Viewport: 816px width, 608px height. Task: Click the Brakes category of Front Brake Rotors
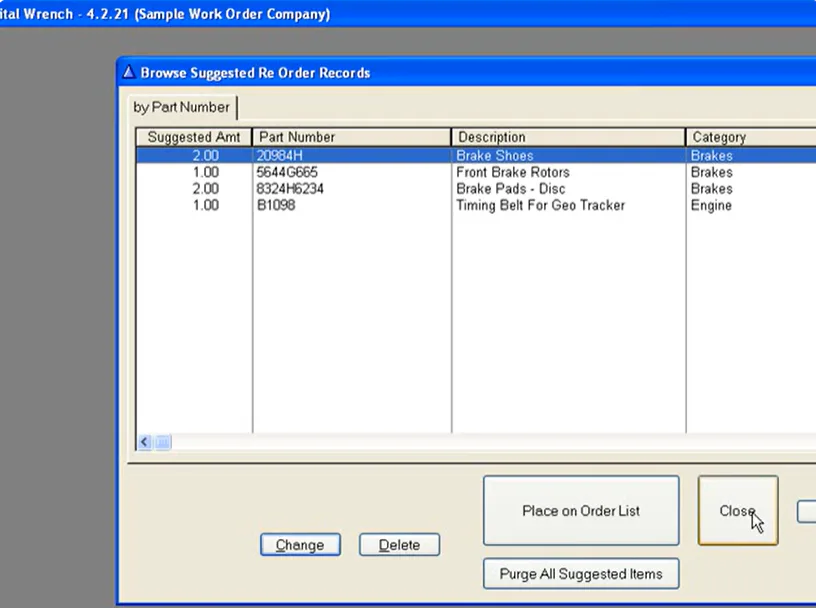click(x=711, y=172)
